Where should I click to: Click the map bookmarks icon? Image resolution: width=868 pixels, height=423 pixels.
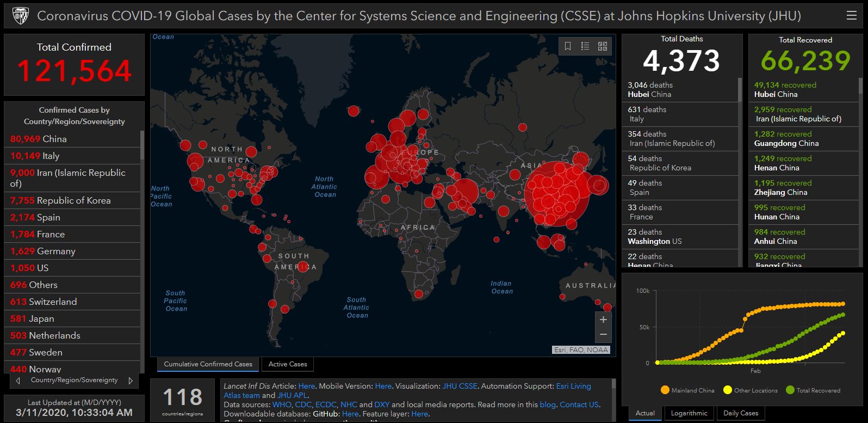[x=568, y=46]
